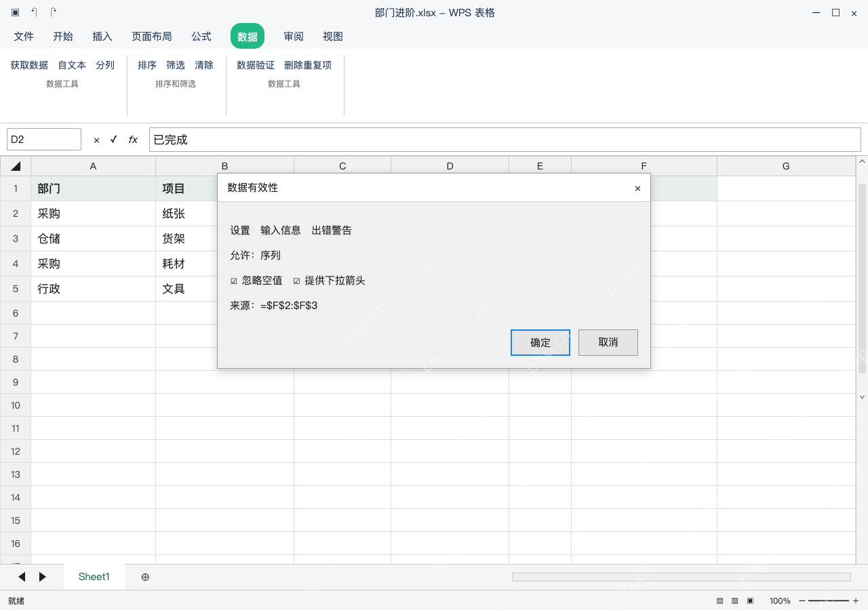Cancel the formula bar entry with the × icon
The height and width of the screenshot is (610, 868).
(x=96, y=140)
